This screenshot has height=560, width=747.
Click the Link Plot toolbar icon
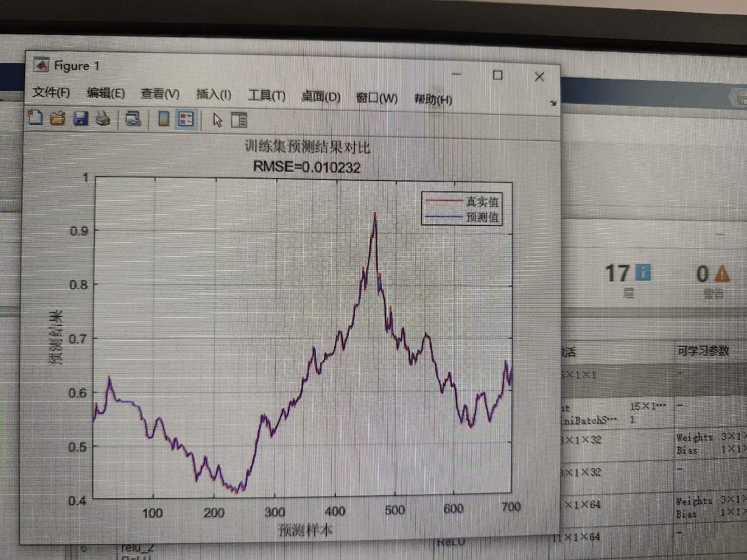pos(133,119)
